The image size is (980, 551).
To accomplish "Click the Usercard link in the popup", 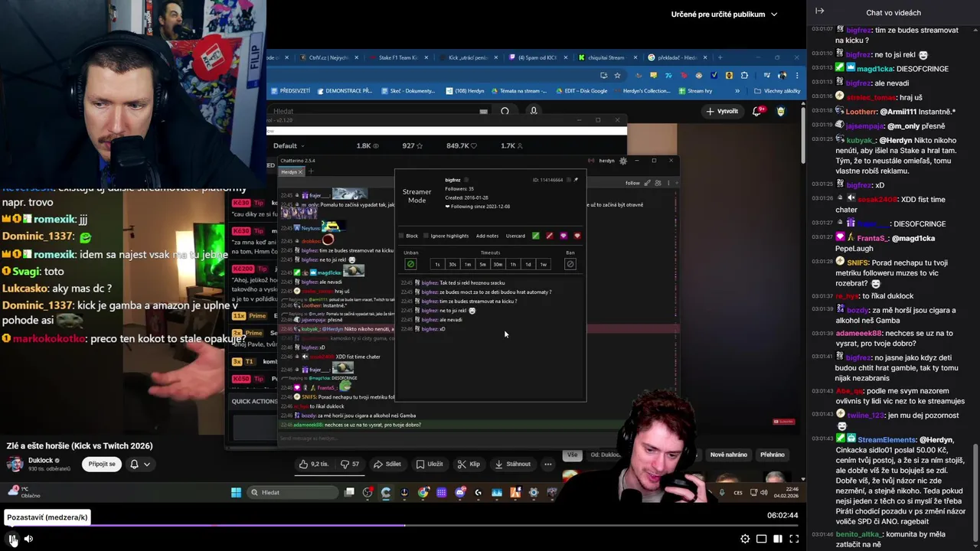I will (515, 236).
